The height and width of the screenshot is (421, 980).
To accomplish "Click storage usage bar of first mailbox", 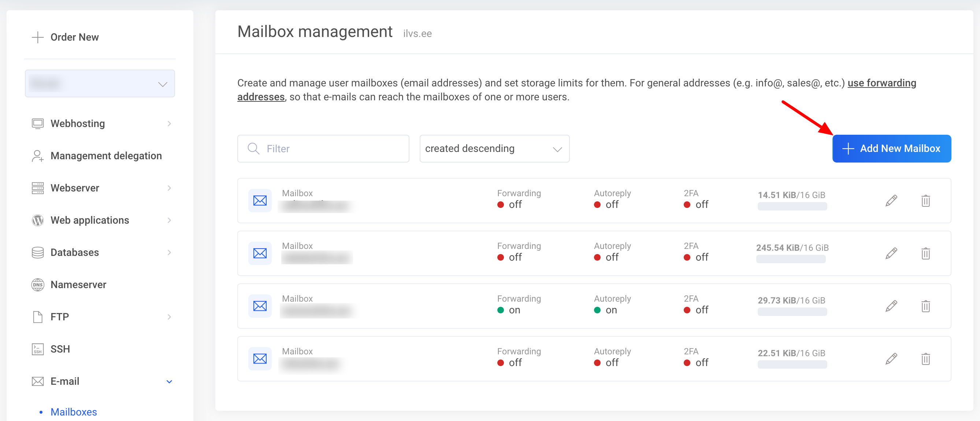I will [x=792, y=206].
